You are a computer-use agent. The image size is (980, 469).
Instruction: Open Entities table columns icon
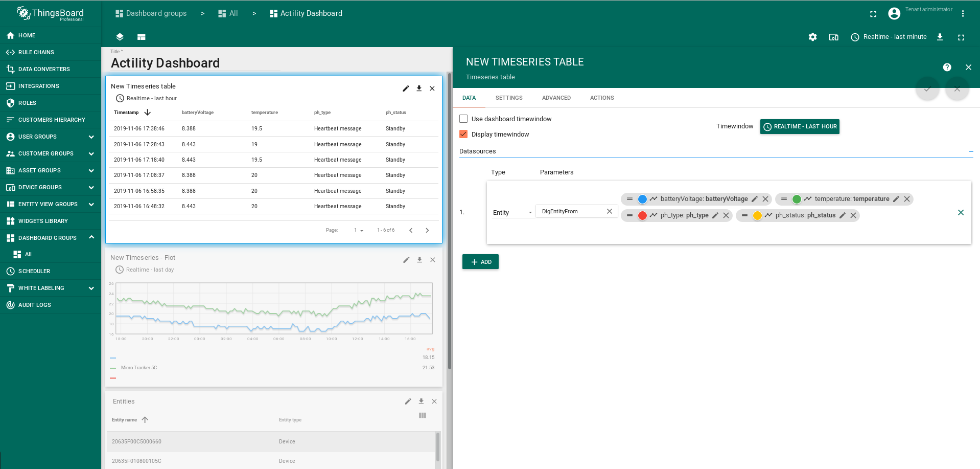click(423, 415)
